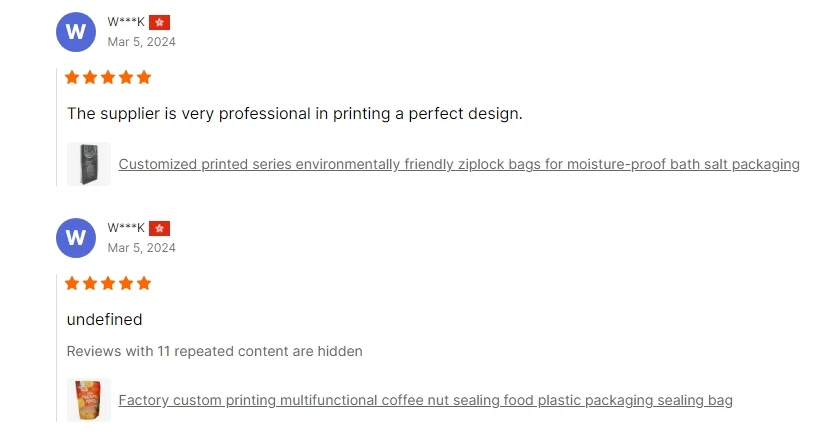Click the avatar on the second review
827x432 pixels.
click(x=75, y=238)
